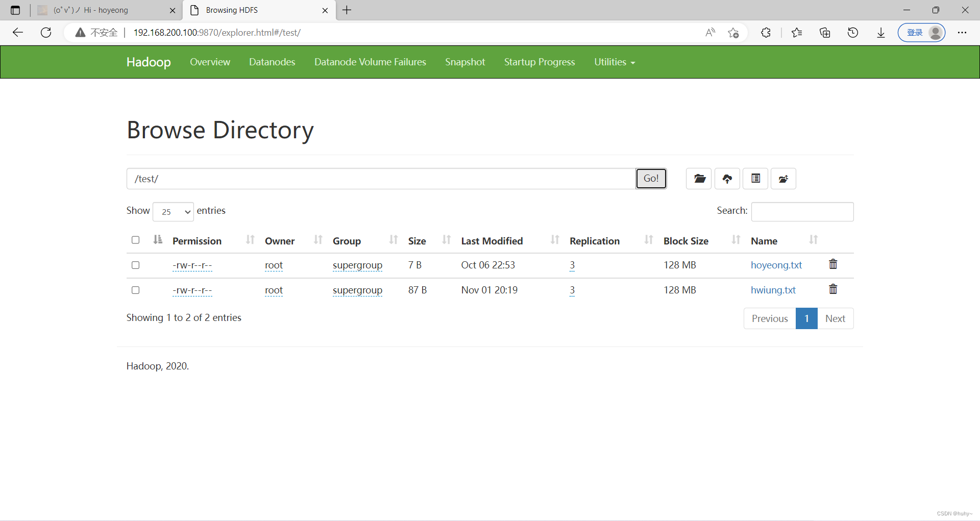Click the not-secure warning icon in address bar
980x521 pixels.
click(80, 33)
